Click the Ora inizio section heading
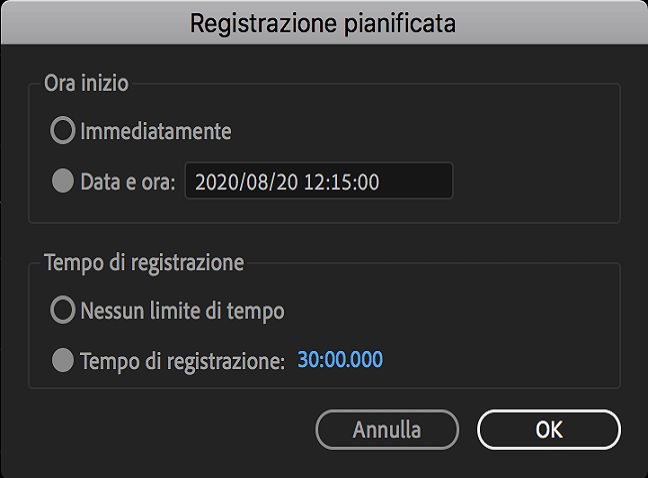 (86, 84)
